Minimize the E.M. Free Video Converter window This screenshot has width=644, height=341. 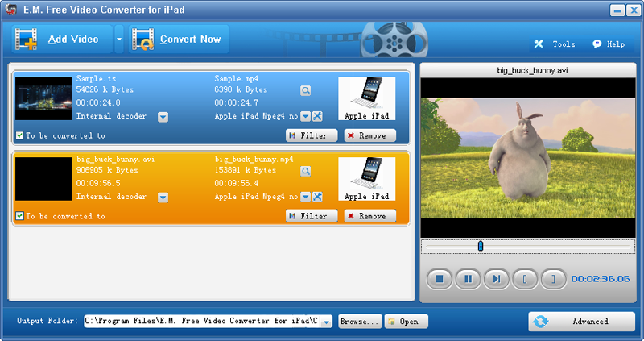click(x=617, y=10)
